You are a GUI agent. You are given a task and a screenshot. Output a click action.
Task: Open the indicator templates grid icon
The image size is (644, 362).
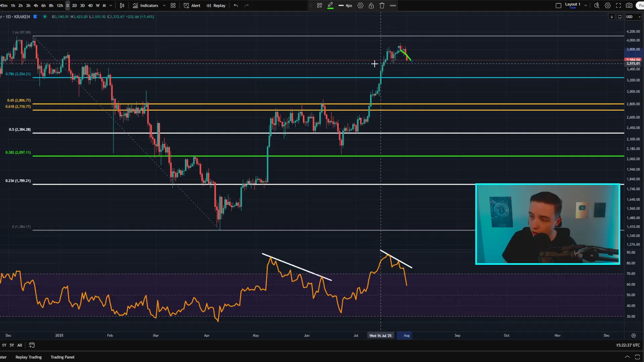(x=173, y=6)
